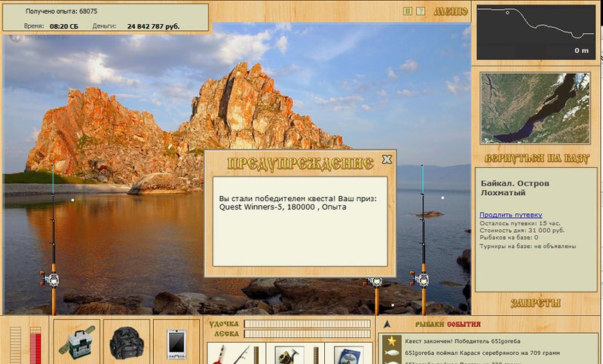
Task: Open the tackle box icon
Action: [x=77, y=341]
